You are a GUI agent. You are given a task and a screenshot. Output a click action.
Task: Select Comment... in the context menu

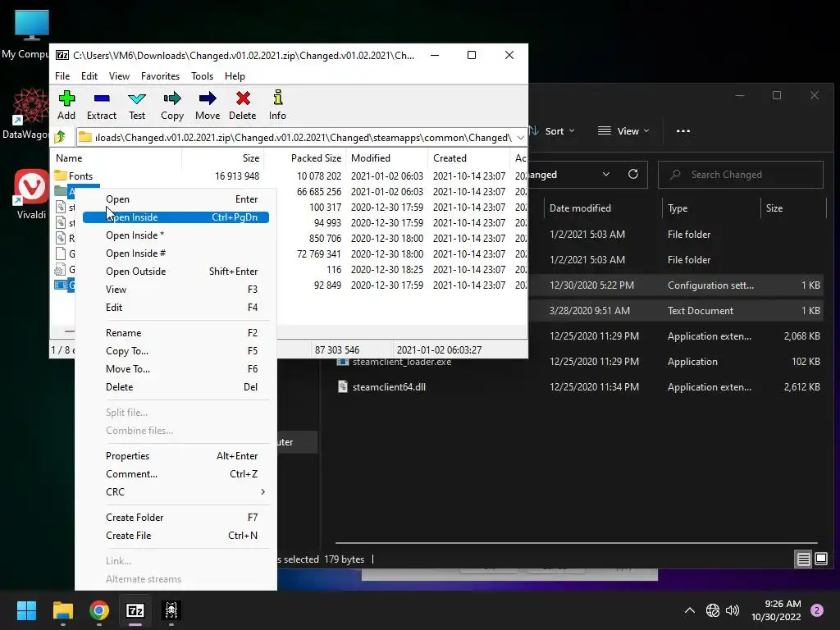pos(176,474)
